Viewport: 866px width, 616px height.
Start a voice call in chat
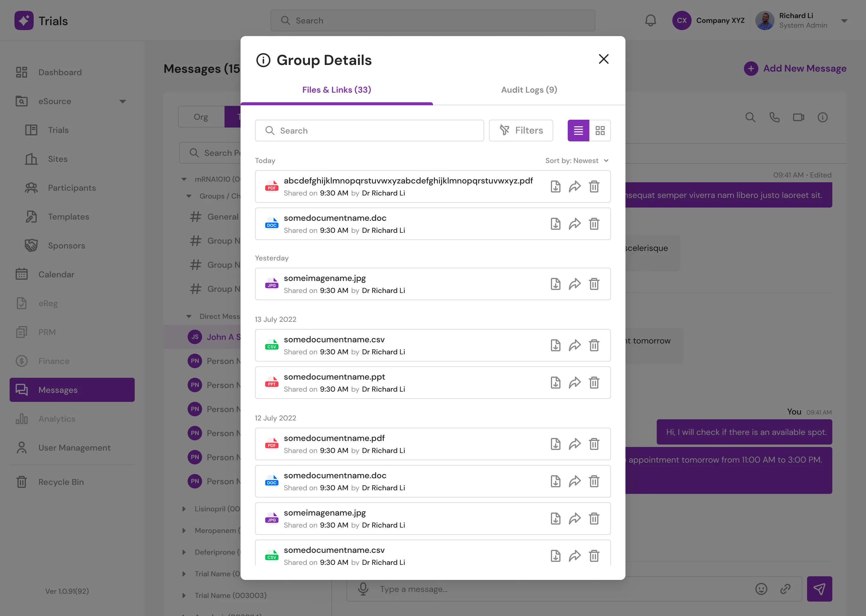pyautogui.click(x=774, y=118)
